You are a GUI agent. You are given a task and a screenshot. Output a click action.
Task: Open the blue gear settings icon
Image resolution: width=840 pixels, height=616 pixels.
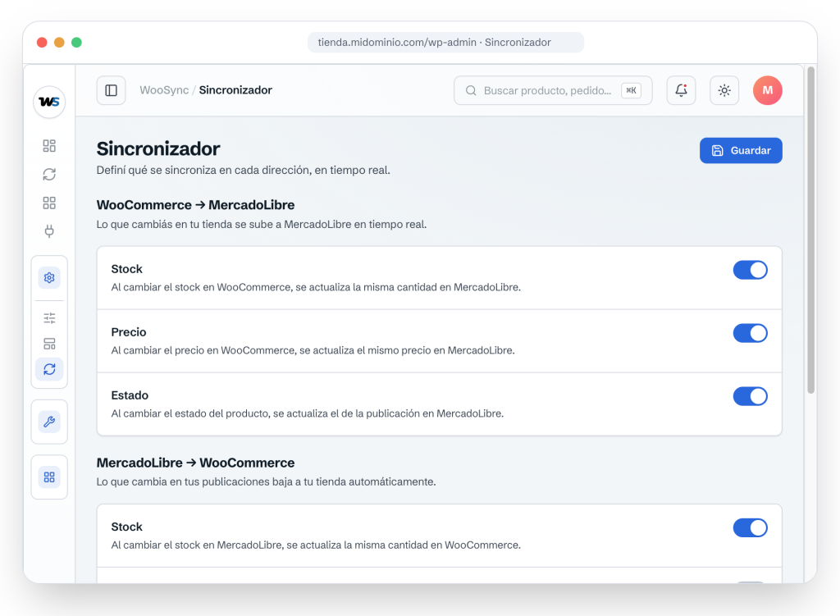pos(49,277)
